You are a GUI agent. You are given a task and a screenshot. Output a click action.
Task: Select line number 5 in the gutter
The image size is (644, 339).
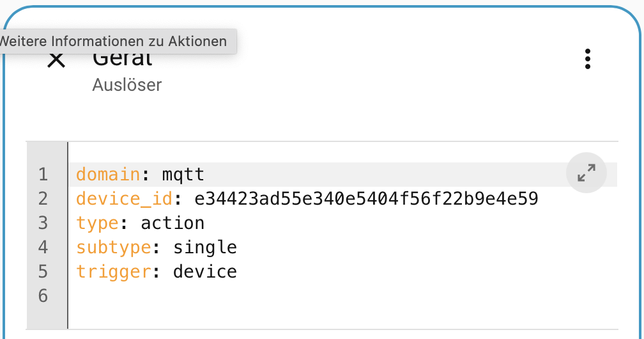click(x=43, y=272)
